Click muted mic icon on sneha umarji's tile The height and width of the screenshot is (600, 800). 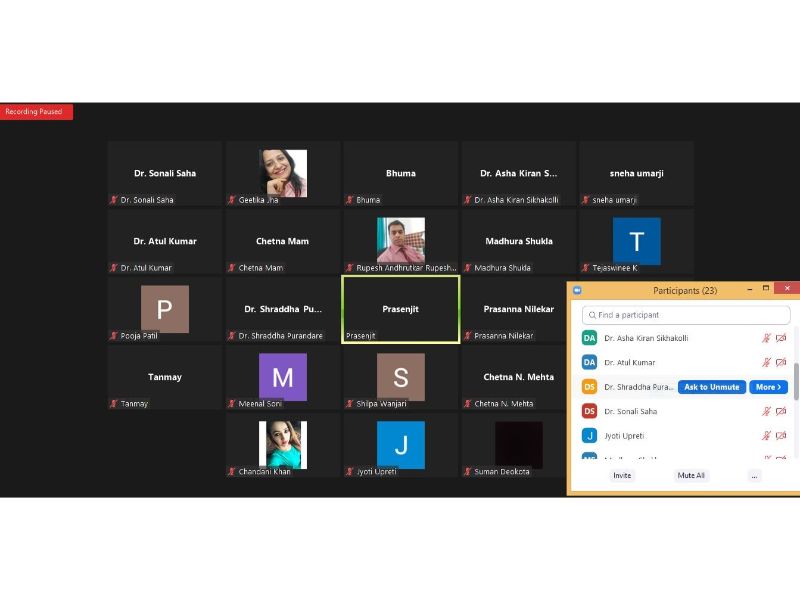tap(586, 200)
